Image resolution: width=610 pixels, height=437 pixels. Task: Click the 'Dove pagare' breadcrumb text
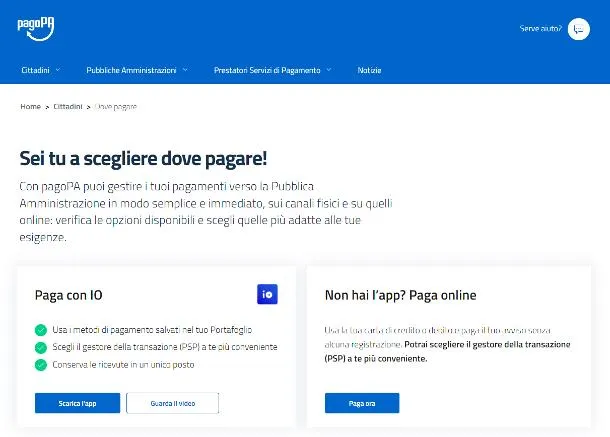116,107
